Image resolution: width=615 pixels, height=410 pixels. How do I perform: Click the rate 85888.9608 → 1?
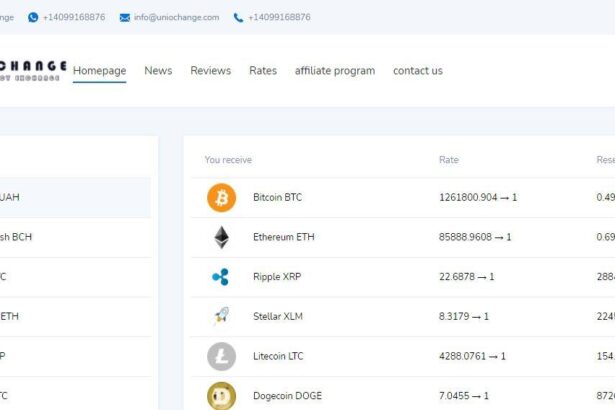pos(475,237)
